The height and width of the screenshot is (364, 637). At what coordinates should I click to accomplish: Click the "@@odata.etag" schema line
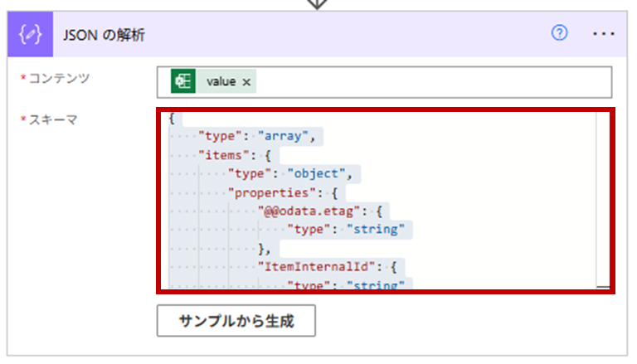(x=319, y=211)
